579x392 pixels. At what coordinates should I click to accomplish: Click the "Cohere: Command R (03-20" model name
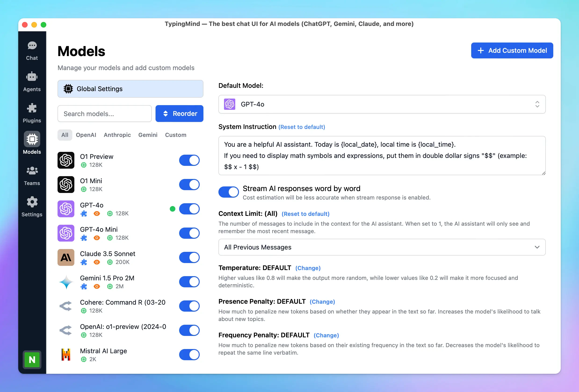[x=123, y=302]
